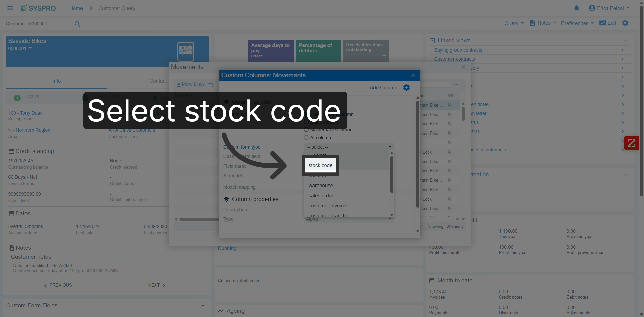Select Master table column radio button

tap(306, 130)
